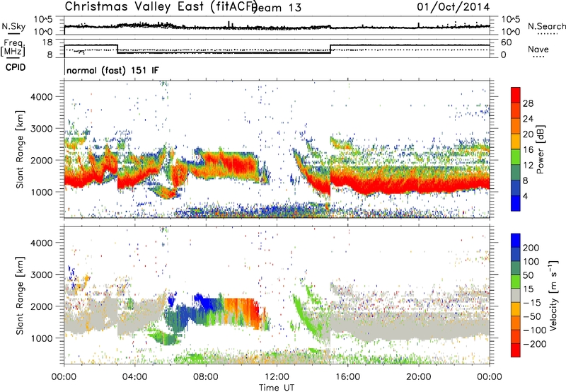Image resolution: width=566 pixels, height=392 pixels.
Task: Click the '20:00' time tick label
Action: (x=418, y=377)
